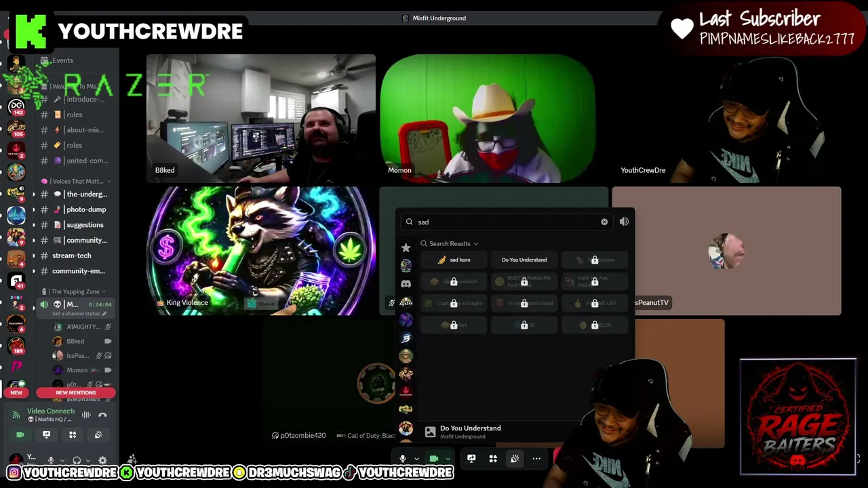
Task: Open input device arrow in user panel
Action: (62, 461)
